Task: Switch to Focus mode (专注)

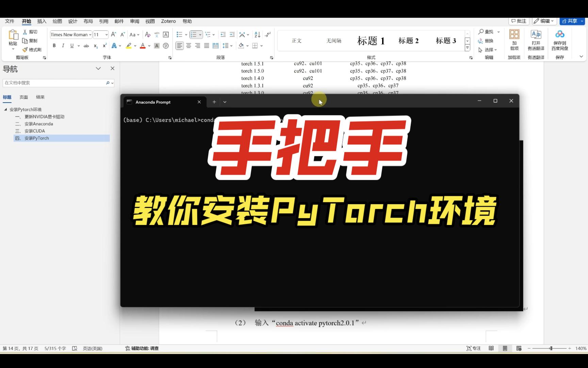Action: click(474, 348)
